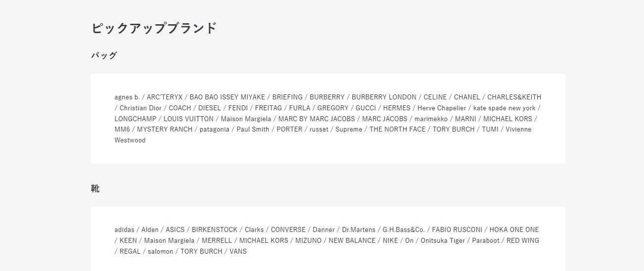Image resolution: width=644 pixels, height=271 pixels.
Task: Click the MYSTERY RANCH link
Action: [165, 130]
